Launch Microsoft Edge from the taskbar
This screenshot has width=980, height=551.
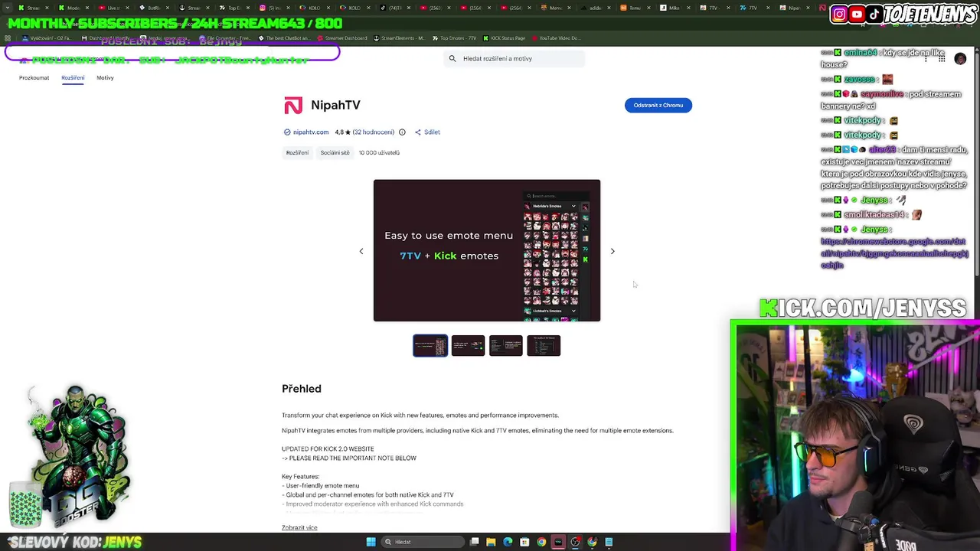508,542
